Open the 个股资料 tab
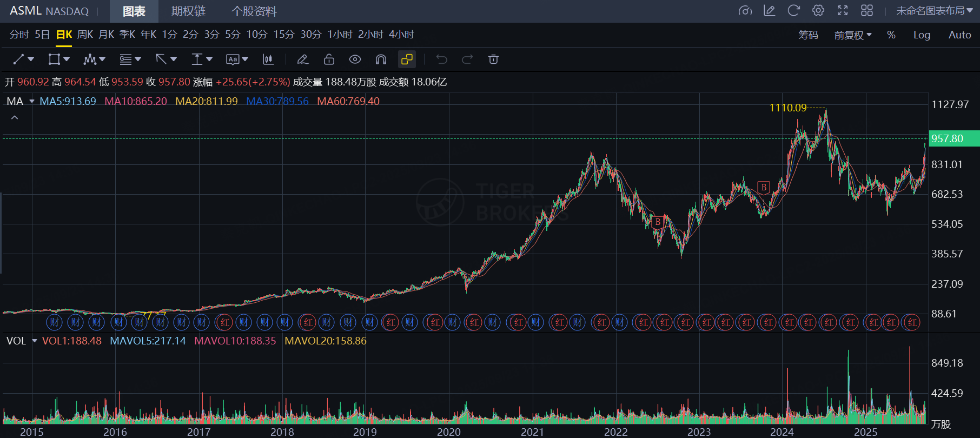The height and width of the screenshot is (438, 980). (x=254, y=11)
